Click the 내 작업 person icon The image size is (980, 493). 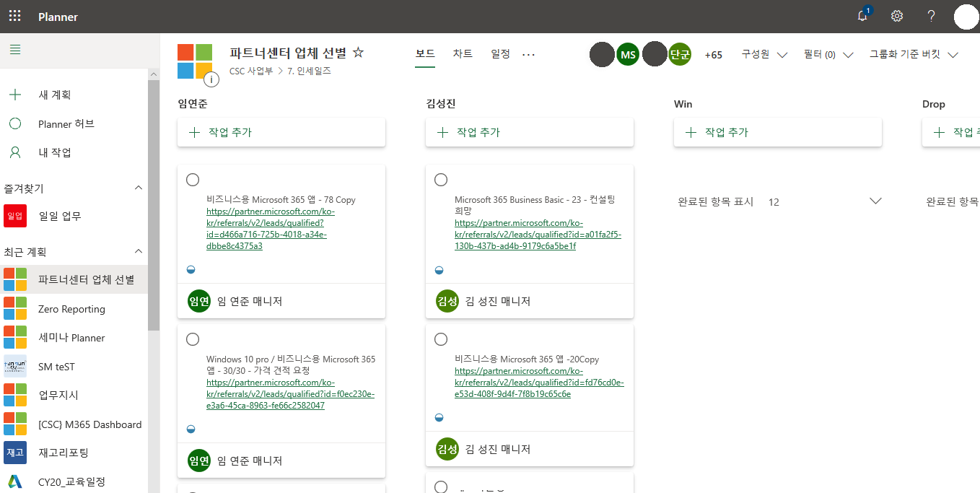point(15,152)
